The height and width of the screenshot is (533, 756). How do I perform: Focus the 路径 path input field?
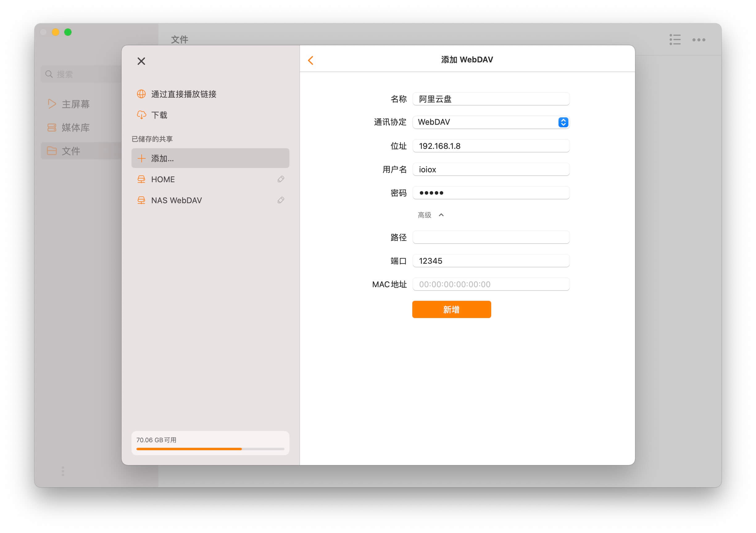(491, 237)
